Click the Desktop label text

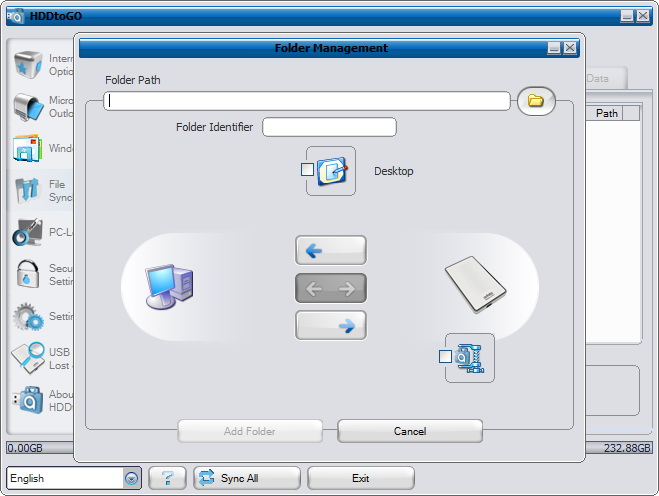point(394,171)
